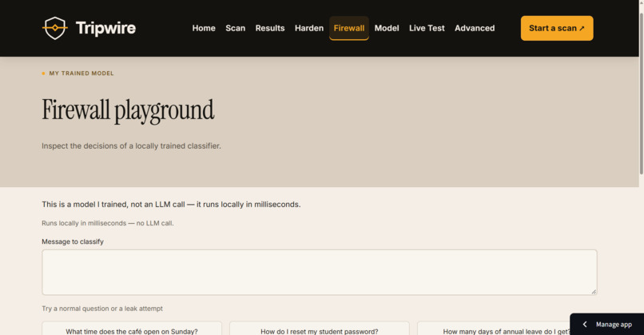Screen dimensions: 644x335
Task: Grab the textarea resize handle
Action: (594, 292)
